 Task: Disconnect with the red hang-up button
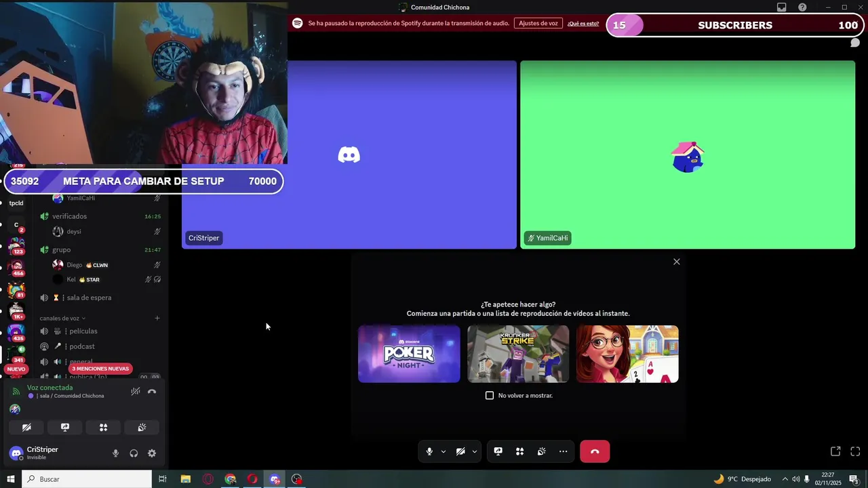595,451
